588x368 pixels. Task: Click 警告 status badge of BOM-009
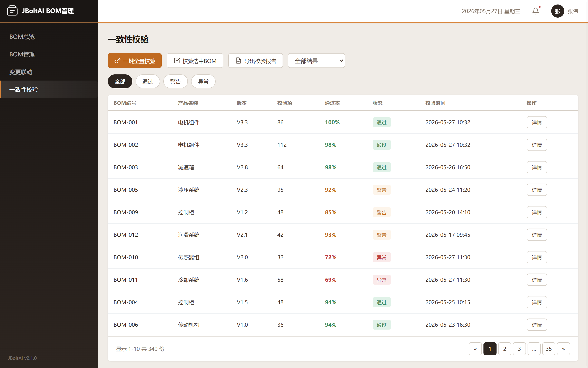(x=382, y=212)
